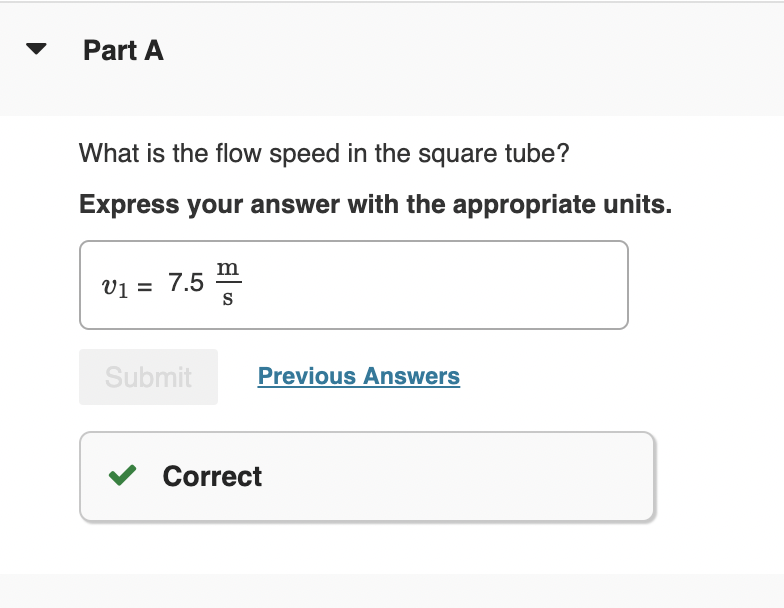Click the equals sign after v1

point(145,285)
